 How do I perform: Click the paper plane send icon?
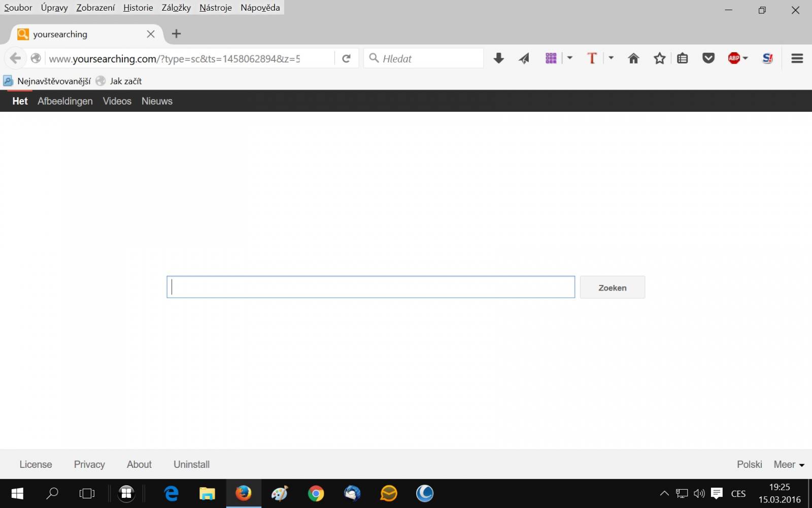(x=524, y=58)
